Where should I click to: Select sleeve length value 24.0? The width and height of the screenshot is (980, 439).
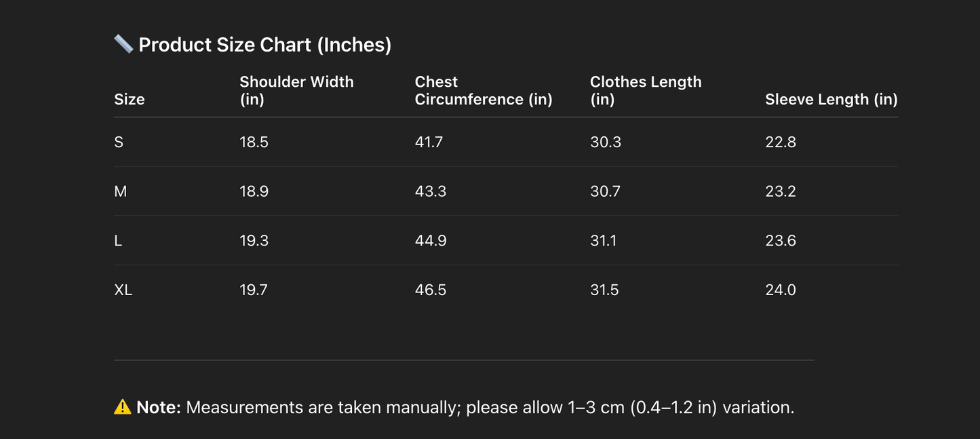point(781,290)
